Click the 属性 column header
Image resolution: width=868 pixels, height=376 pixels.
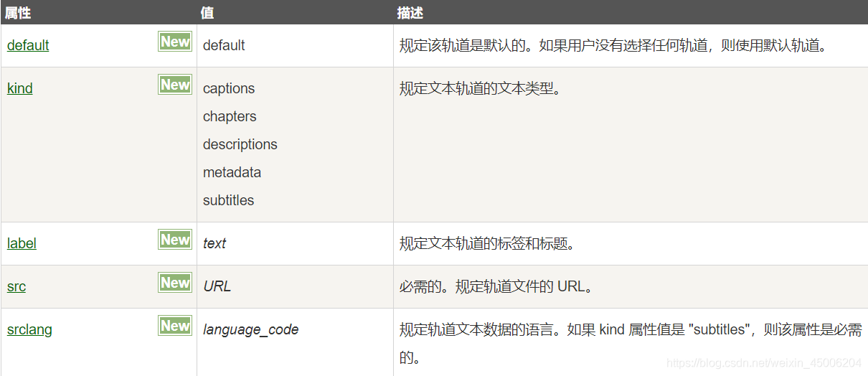point(18,13)
